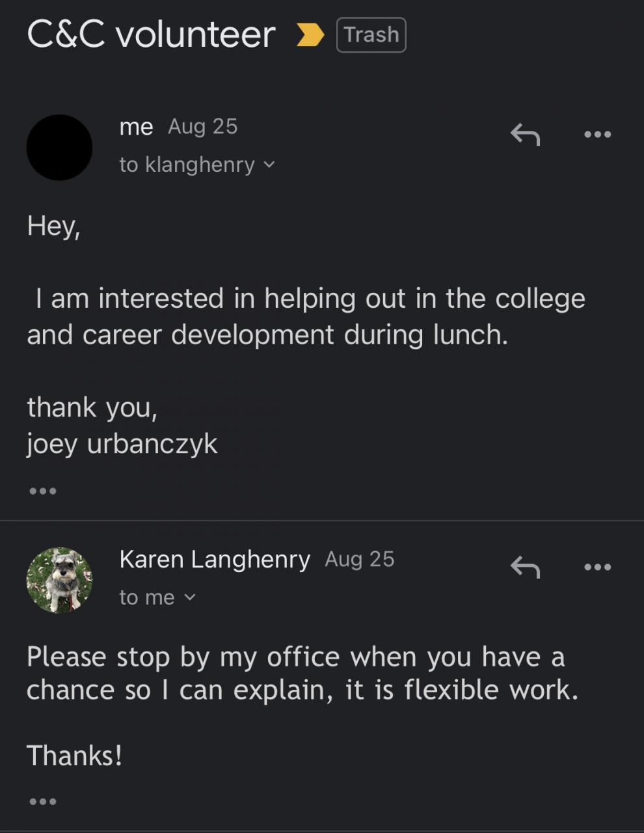Open more options for Karen Langhenry's message
The width and height of the screenshot is (644, 833).
[x=597, y=567]
